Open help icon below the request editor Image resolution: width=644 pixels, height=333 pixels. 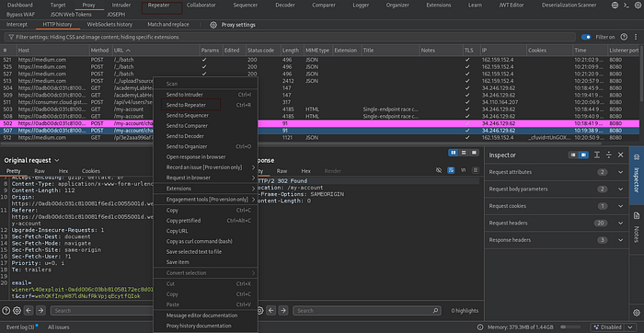(x=6, y=311)
